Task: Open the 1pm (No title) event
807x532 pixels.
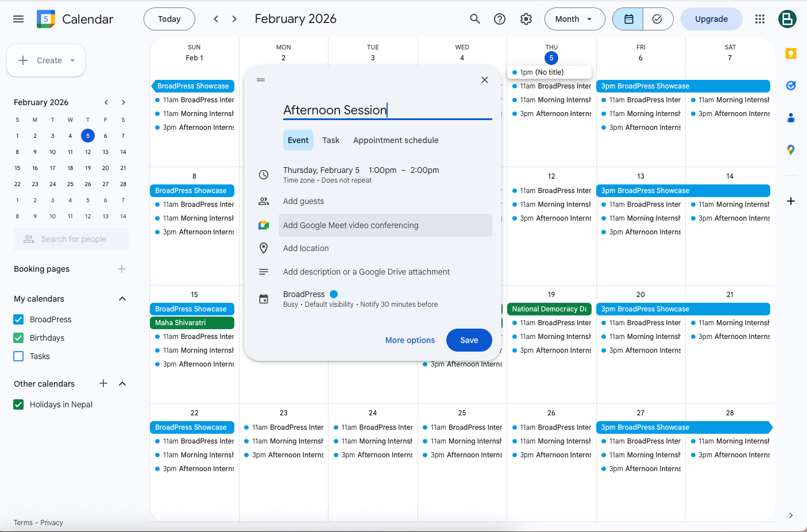Action: point(549,72)
